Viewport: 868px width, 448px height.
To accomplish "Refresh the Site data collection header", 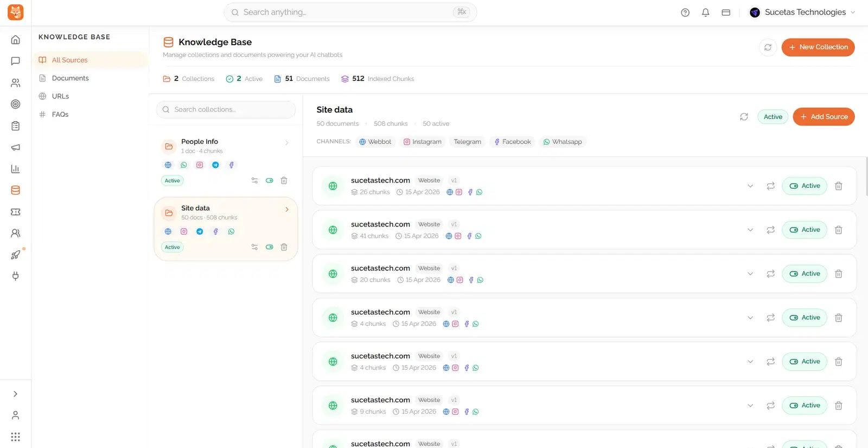I will point(744,117).
